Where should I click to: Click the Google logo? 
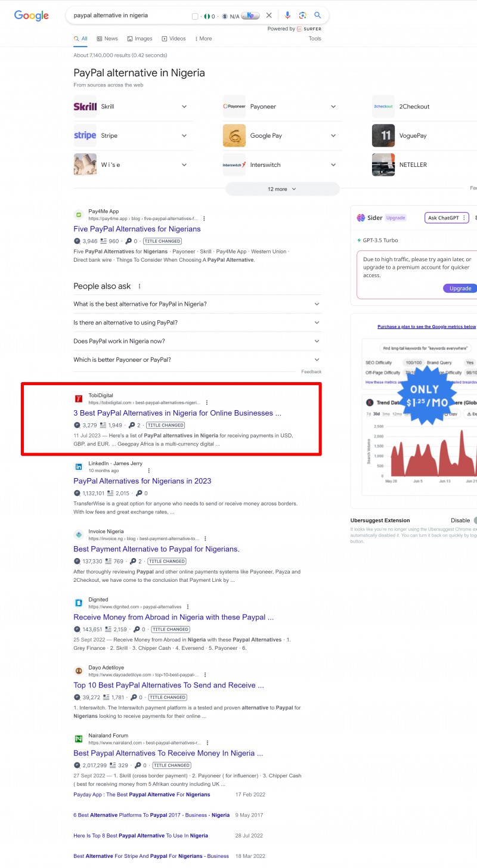click(32, 15)
